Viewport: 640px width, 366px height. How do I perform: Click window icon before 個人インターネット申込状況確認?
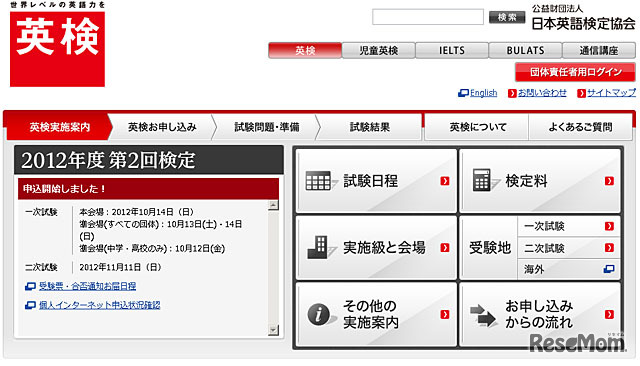(x=30, y=305)
